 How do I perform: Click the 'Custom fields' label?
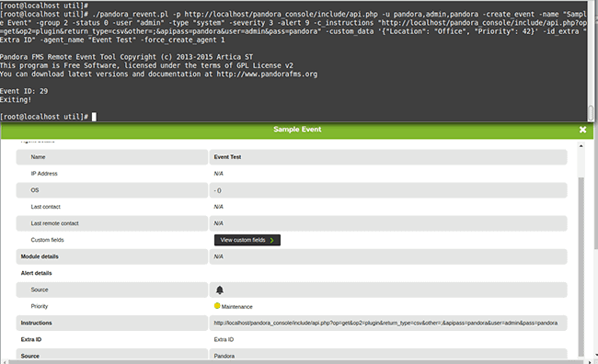pos(47,240)
